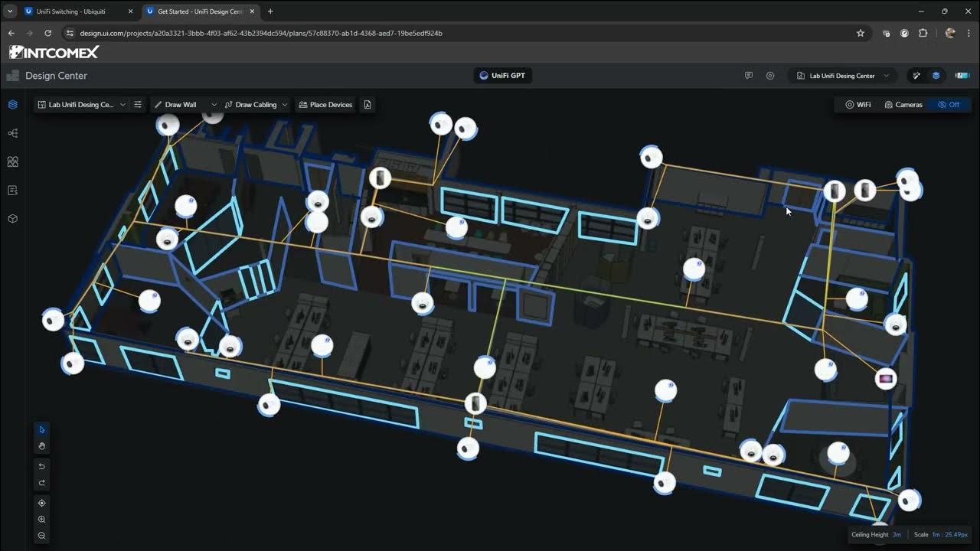Redo the last design action
The image size is (980, 551).
click(42, 483)
